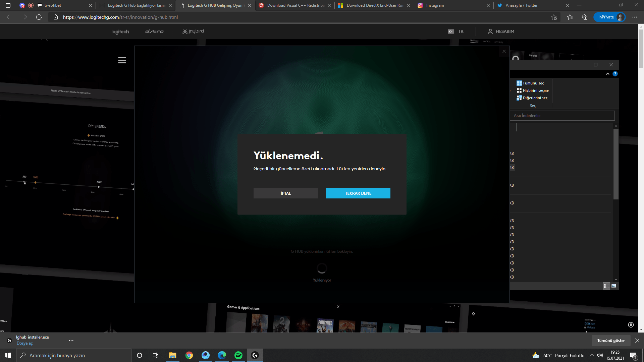Click the TEKRAR DENE retry button
644x362 pixels.
[x=358, y=193]
